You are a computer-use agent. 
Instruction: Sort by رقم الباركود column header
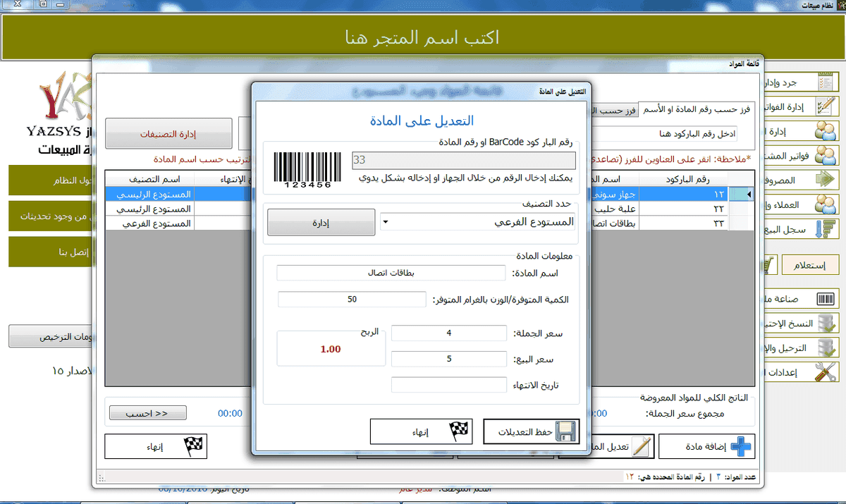pos(683,179)
